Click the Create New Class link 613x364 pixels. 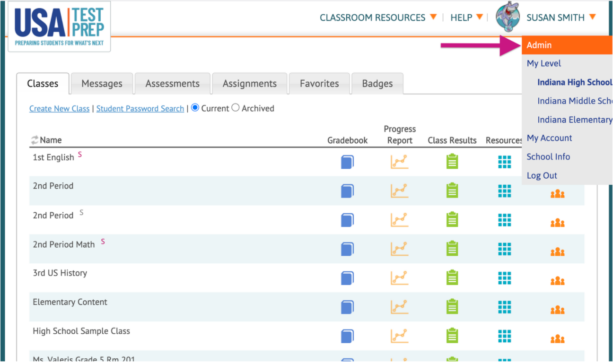[59, 108]
